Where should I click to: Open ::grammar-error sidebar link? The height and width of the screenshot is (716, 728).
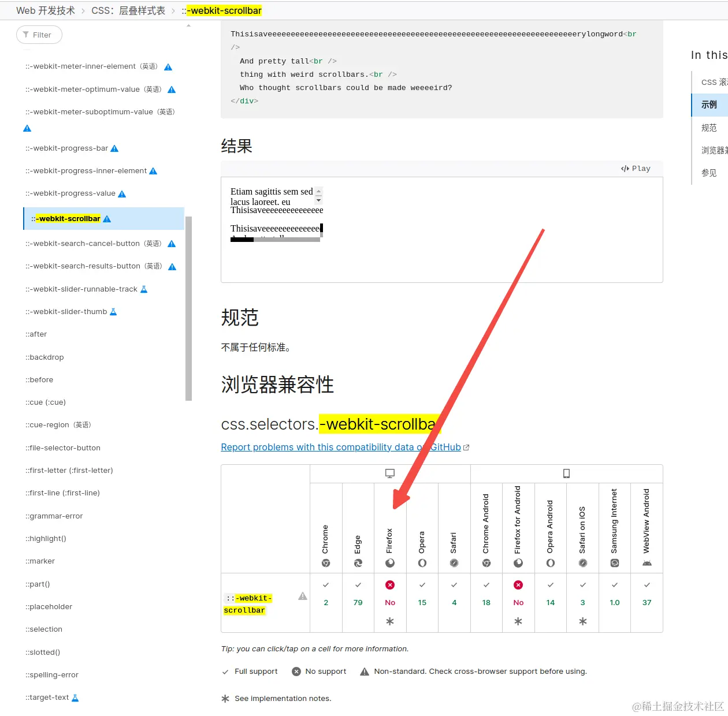point(54,516)
